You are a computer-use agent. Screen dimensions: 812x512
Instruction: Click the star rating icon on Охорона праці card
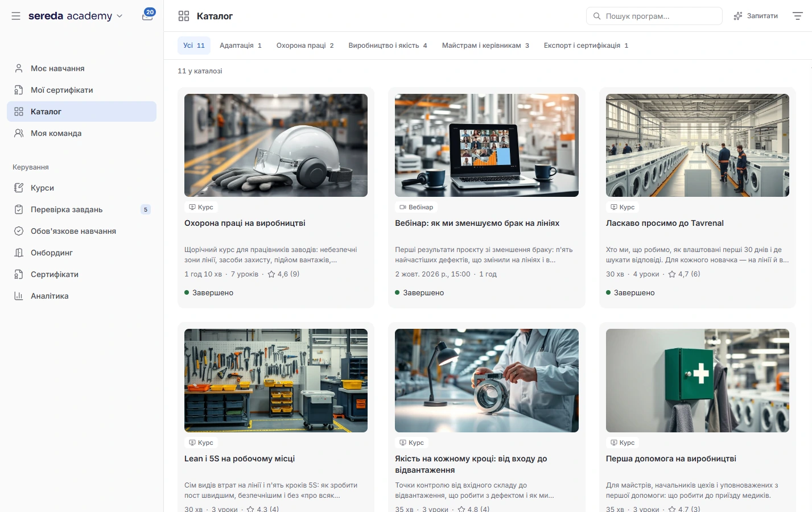click(x=271, y=274)
